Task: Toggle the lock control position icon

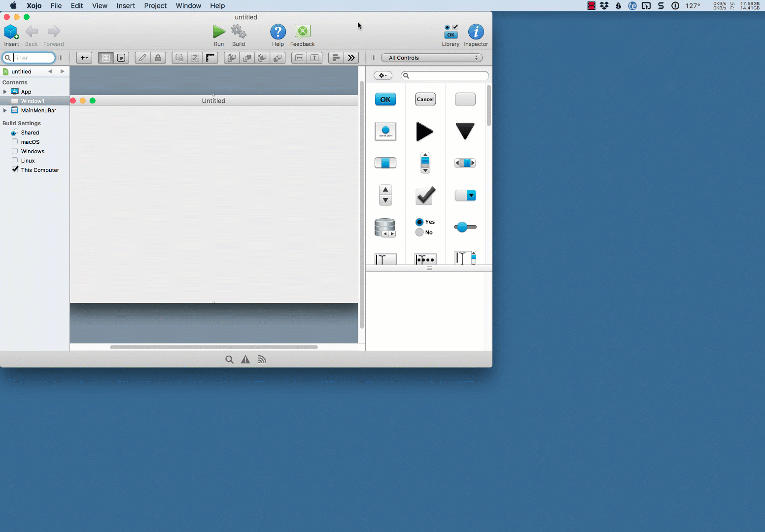Action: coord(158,58)
